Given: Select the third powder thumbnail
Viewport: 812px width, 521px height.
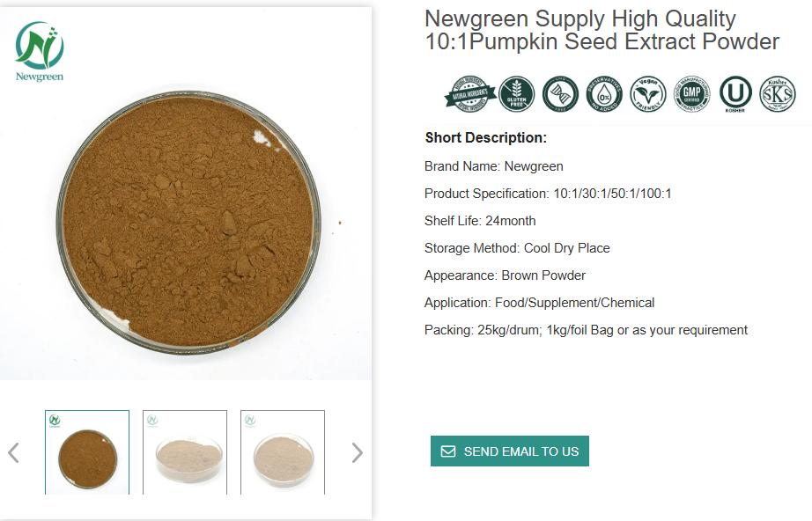Looking at the screenshot, I should pyautogui.click(x=283, y=452).
